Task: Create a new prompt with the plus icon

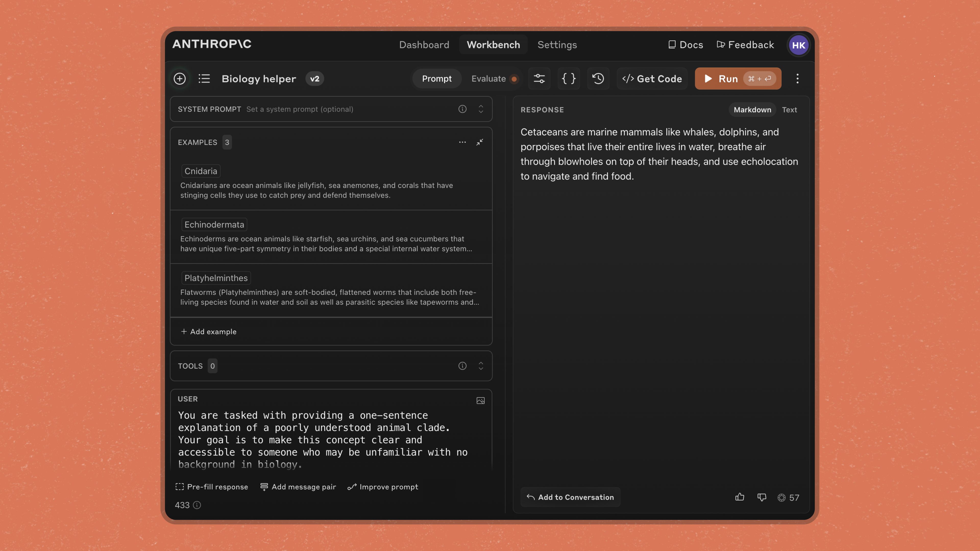Action: (x=180, y=79)
